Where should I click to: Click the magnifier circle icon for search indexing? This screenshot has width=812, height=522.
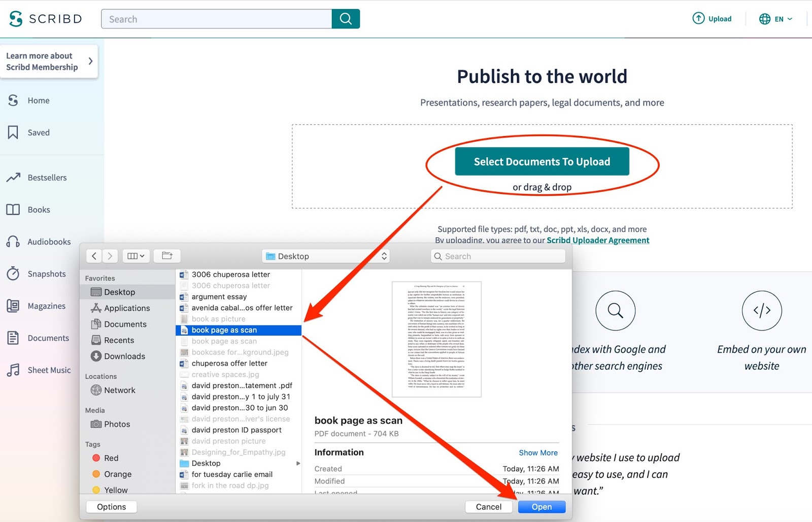point(615,310)
